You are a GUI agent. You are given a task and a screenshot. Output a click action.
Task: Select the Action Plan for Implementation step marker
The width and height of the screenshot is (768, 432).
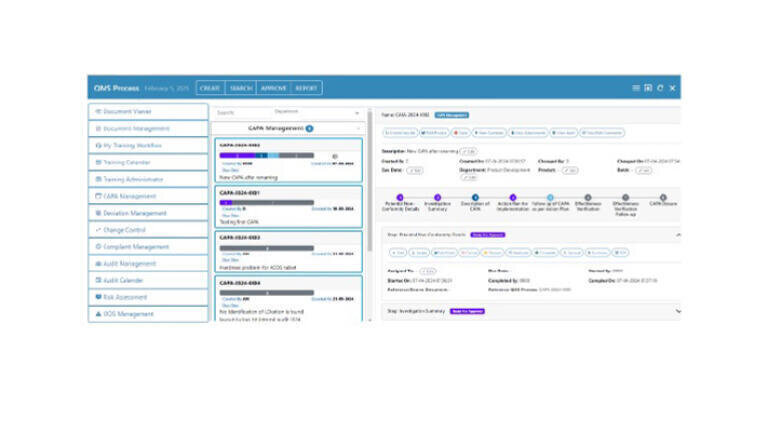pyautogui.click(x=513, y=198)
